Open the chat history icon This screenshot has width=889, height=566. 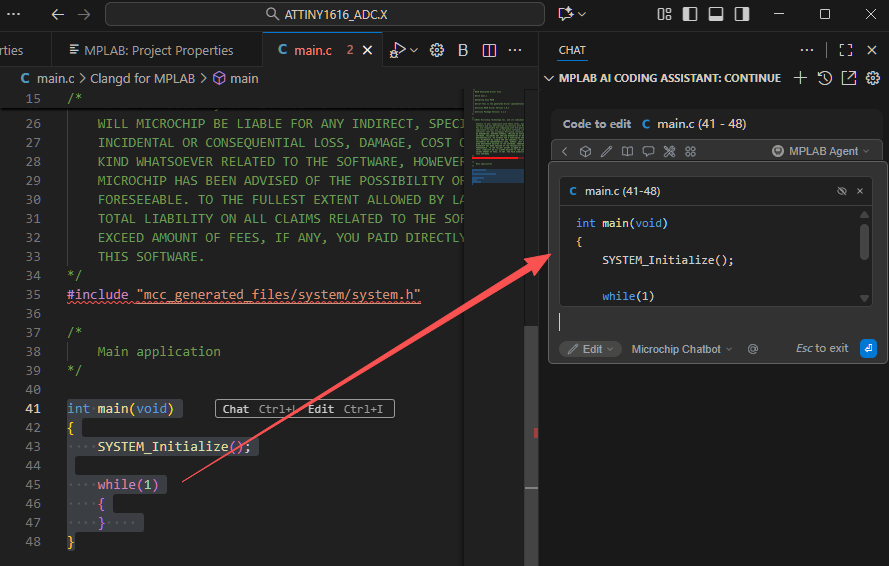click(824, 78)
